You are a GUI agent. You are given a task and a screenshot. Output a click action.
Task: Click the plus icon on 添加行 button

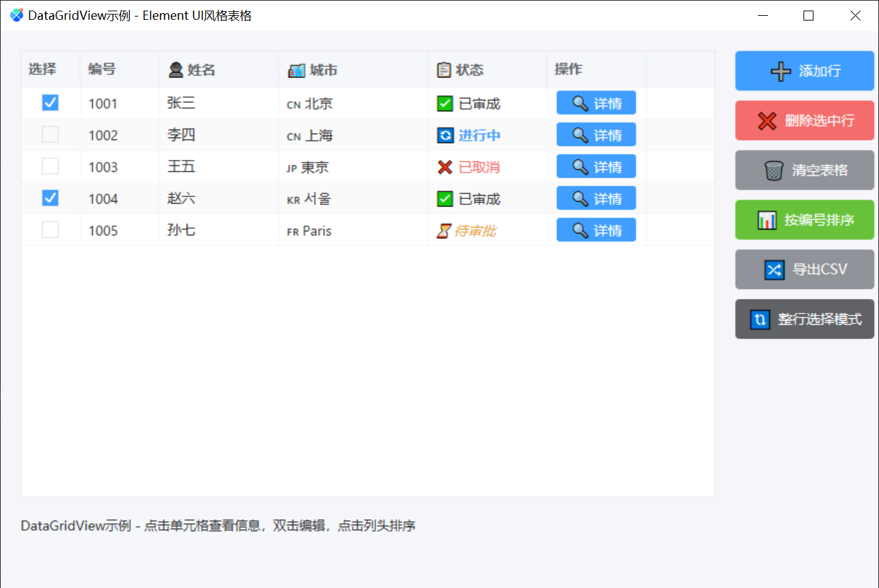(781, 71)
